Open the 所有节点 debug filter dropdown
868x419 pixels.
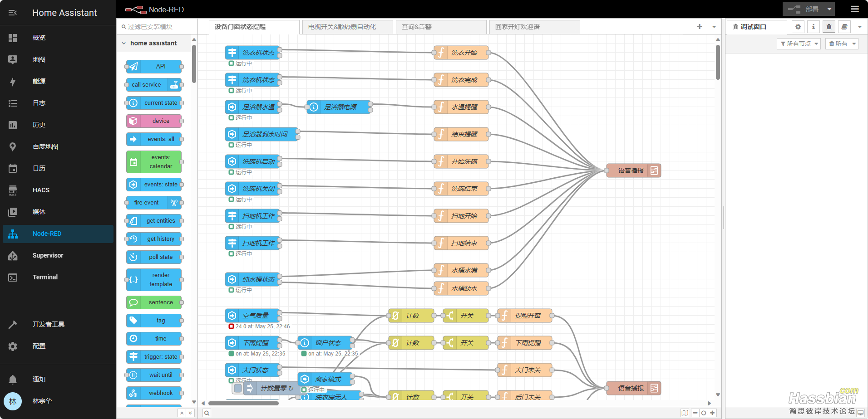pyautogui.click(x=799, y=44)
